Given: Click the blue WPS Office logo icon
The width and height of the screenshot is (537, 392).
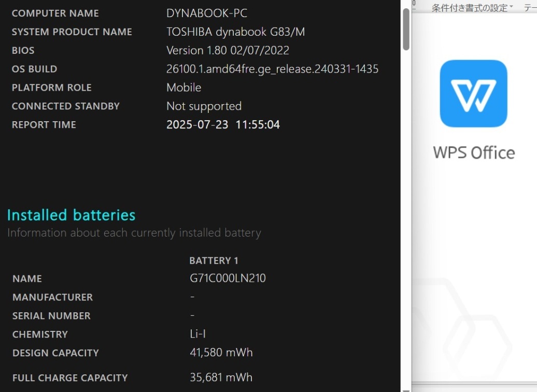Looking at the screenshot, I should pos(473,93).
